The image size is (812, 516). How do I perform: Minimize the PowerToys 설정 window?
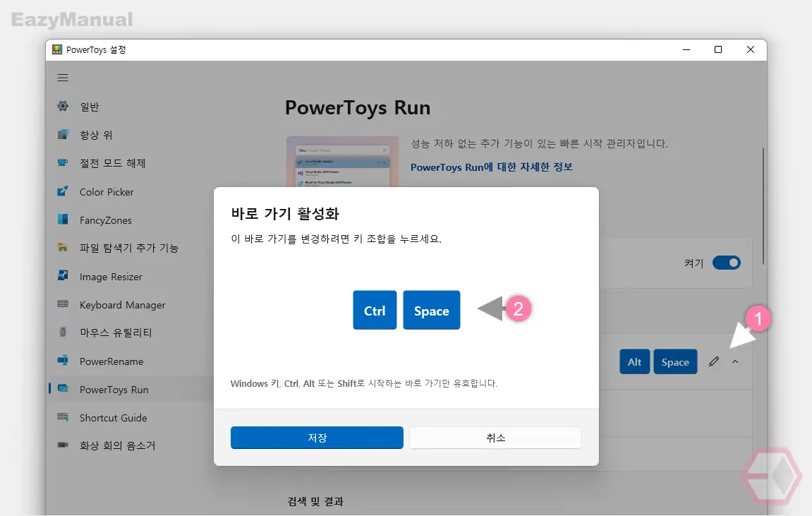[686, 49]
